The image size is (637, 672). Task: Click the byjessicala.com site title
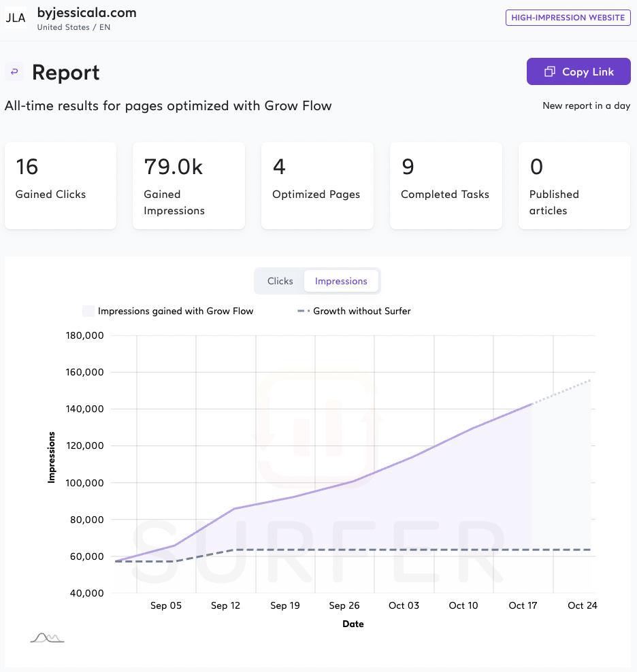click(86, 13)
